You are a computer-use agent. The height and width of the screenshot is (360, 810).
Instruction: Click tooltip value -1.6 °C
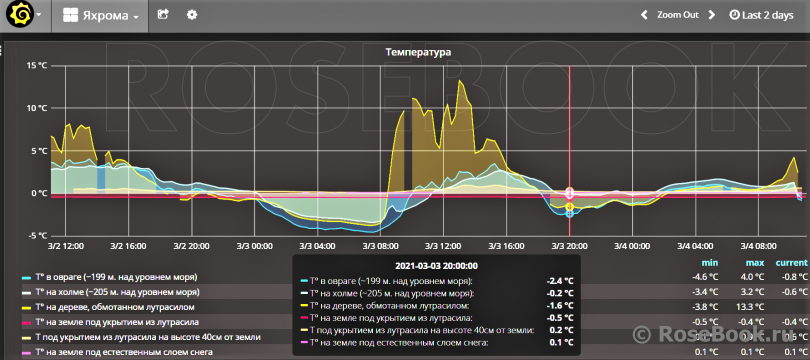560,306
